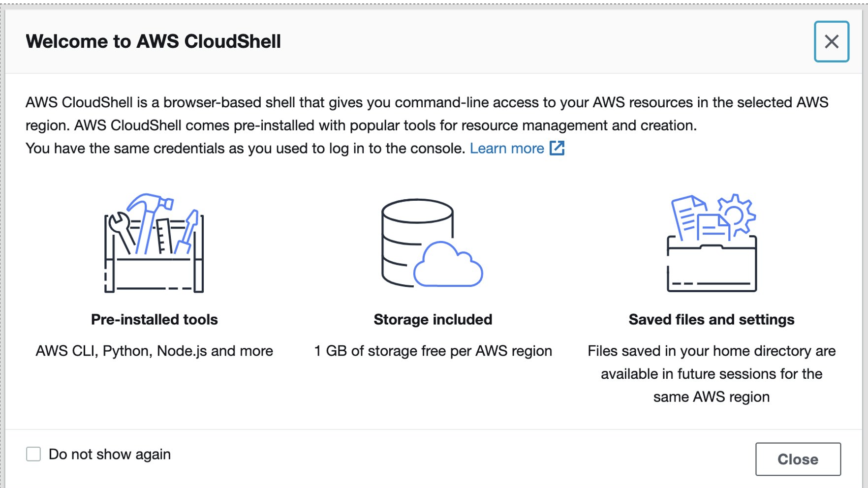The image size is (868, 488).
Task: Click the Storage included heading
Action: tap(433, 320)
